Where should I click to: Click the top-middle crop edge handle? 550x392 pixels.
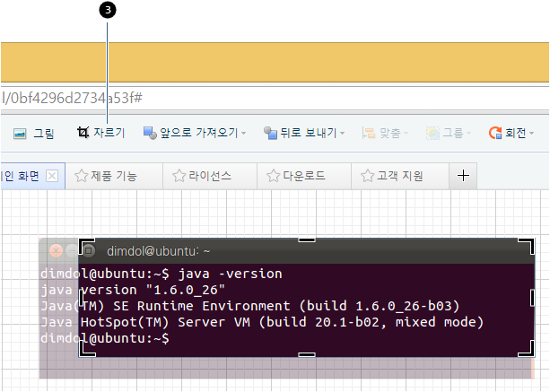pos(307,240)
